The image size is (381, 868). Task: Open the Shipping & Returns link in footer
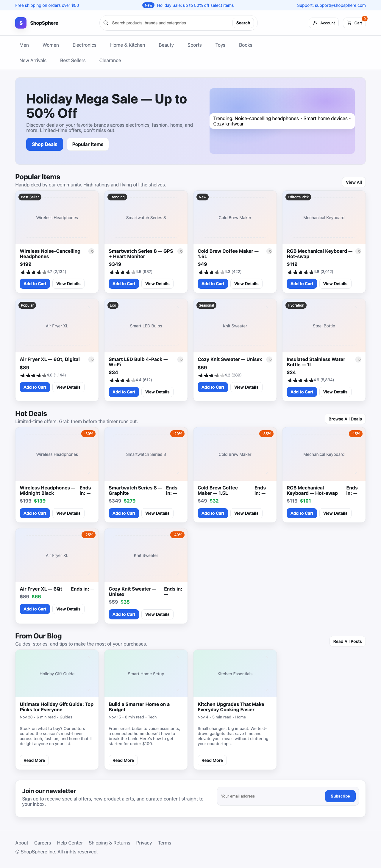[x=109, y=843]
